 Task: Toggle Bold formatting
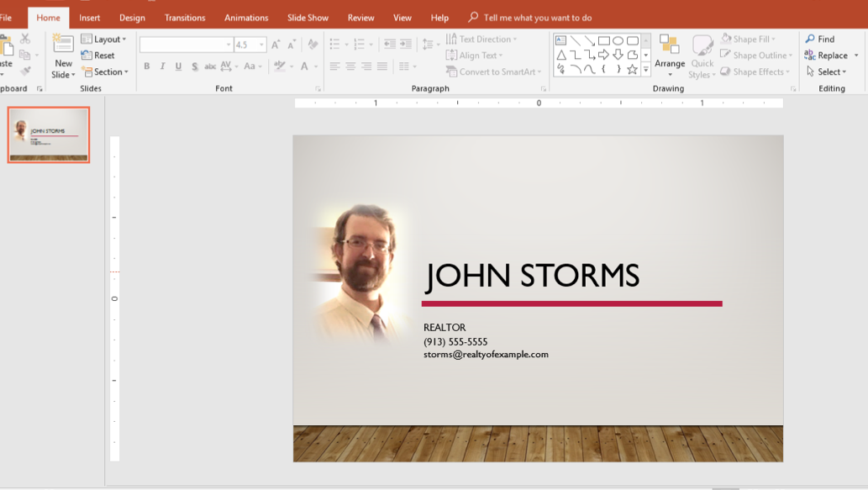147,66
